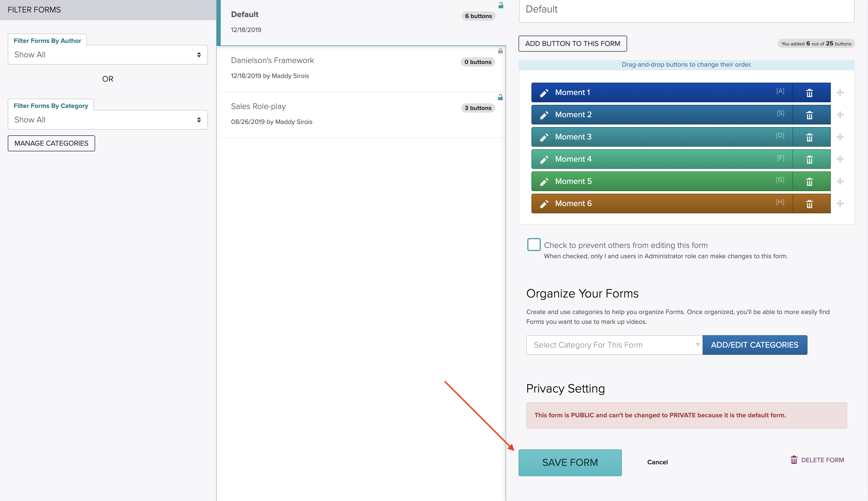Click the [G] shortcut label on Moment 5
This screenshot has width=868, height=501.
[780, 180]
